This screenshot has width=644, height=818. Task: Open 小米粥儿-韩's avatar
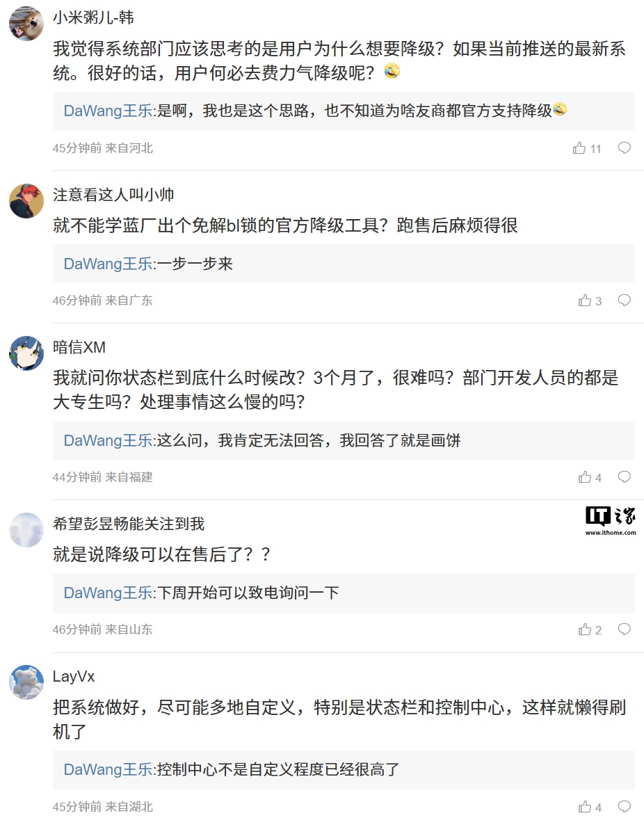point(26,24)
